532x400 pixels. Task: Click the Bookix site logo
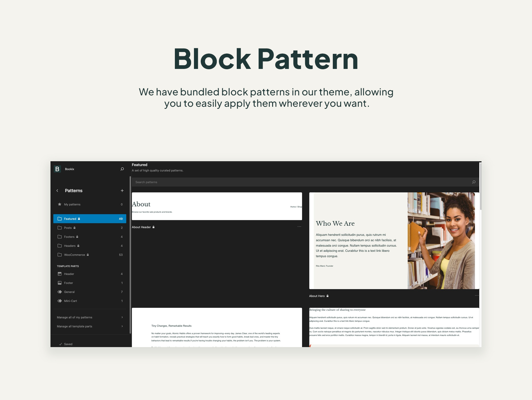coord(57,169)
